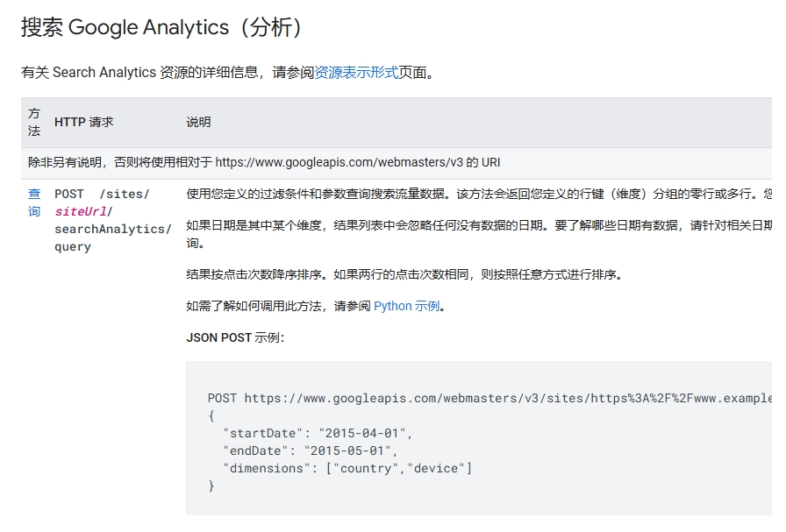Click the paragraph starting with 如果日期是其中某个维度

(474, 225)
